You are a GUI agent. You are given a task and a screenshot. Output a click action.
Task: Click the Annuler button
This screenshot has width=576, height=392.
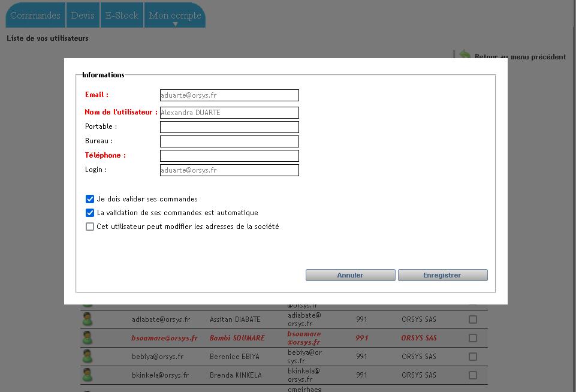350,275
